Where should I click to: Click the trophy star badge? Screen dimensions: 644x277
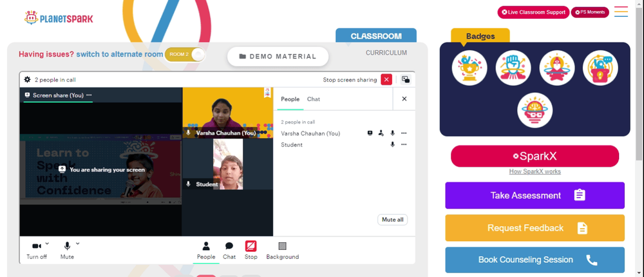click(x=469, y=68)
